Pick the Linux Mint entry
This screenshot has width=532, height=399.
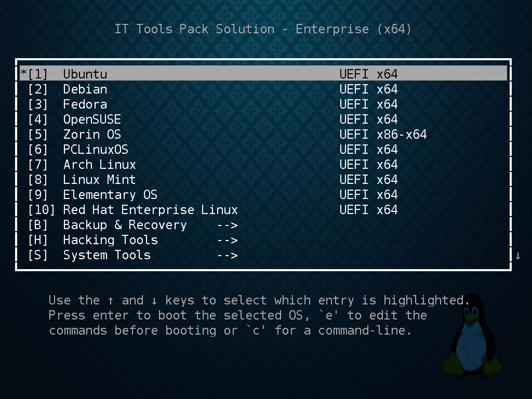point(263,179)
